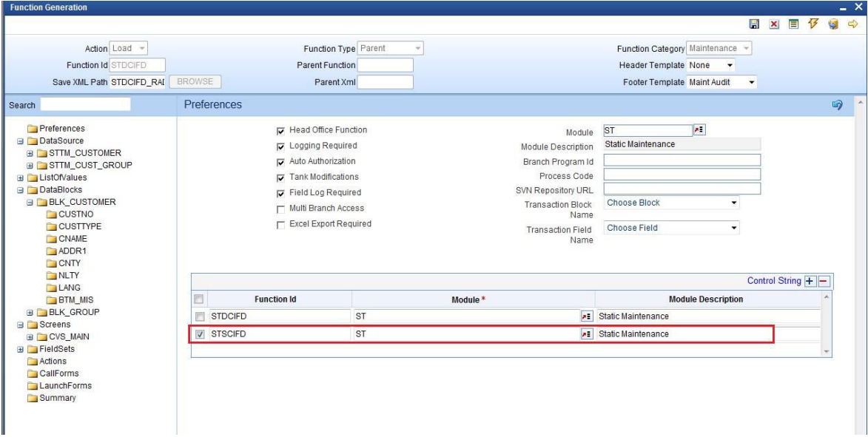Viewport: 868px width, 437px height.
Task: Click the Save XML Path field
Action: 138,82
